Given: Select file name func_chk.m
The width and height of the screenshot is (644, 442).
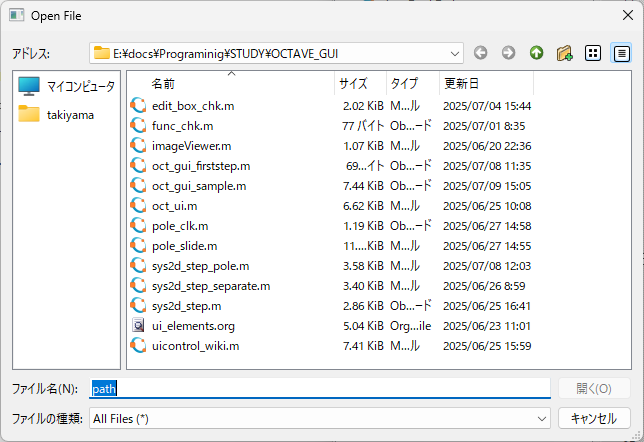Looking at the screenshot, I should tap(182, 126).
